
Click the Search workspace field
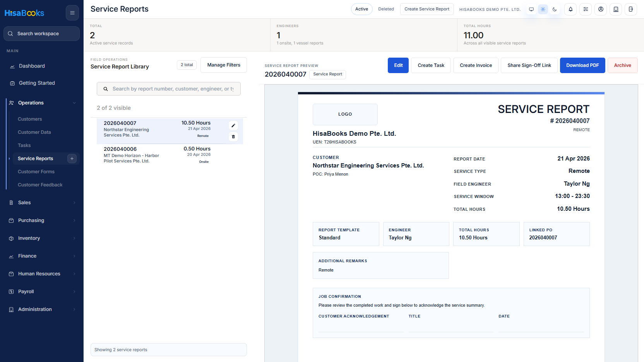point(42,34)
